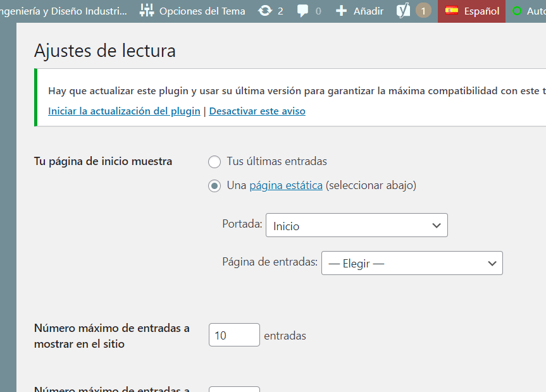546x392 pixels.
Task: Open the Página de entradas dropdown
Action: click(412, 263)
